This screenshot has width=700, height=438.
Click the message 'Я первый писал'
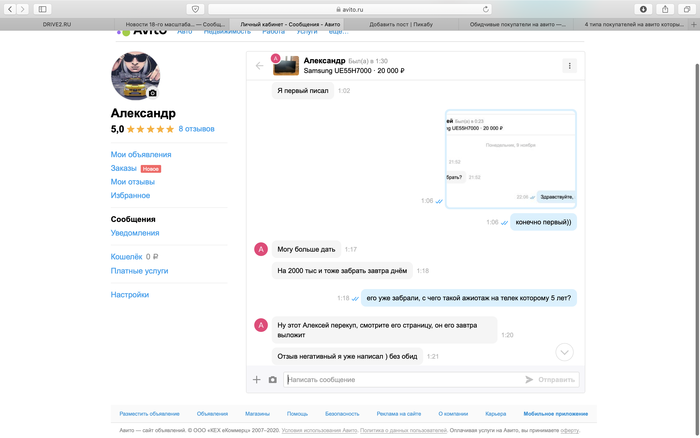pyautogui.click(x=303, y=90)
